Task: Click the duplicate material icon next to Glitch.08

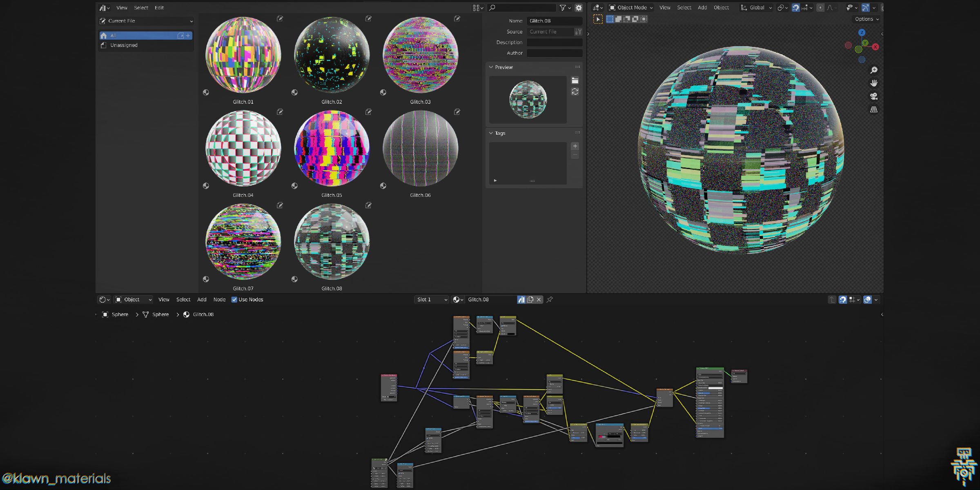Action: 530,299
